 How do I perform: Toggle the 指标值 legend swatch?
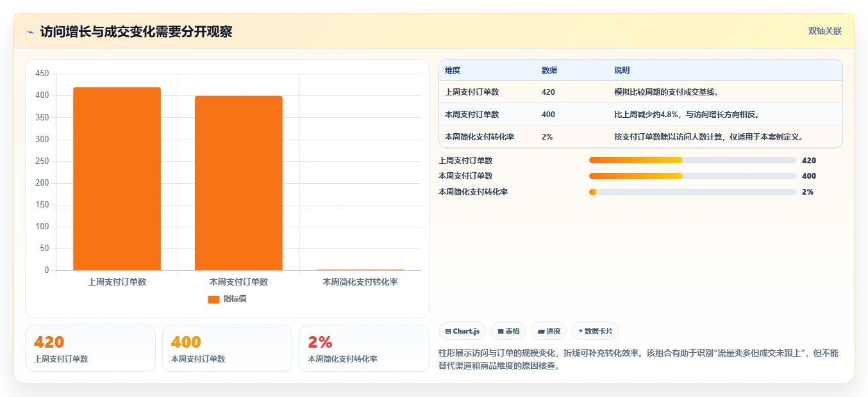(213, 299)
